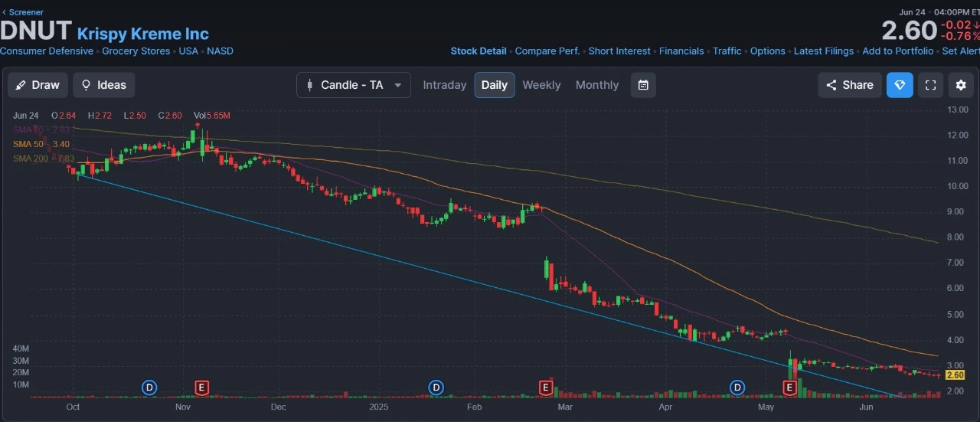980x422 pixels.
Task: Click the share icon in the Share button
Action: point(831,85)
